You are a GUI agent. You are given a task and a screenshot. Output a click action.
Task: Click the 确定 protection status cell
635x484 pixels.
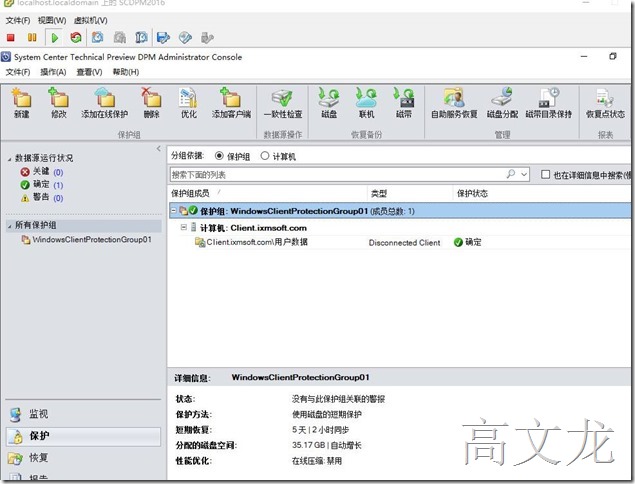468,242
